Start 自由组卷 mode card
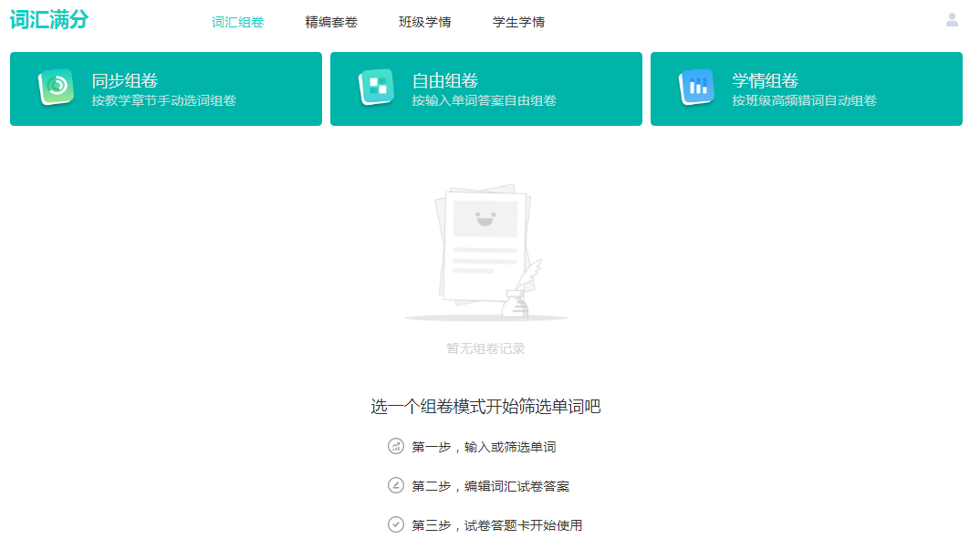The height and width of the screenshot is (539, 980). coord(486,88)
